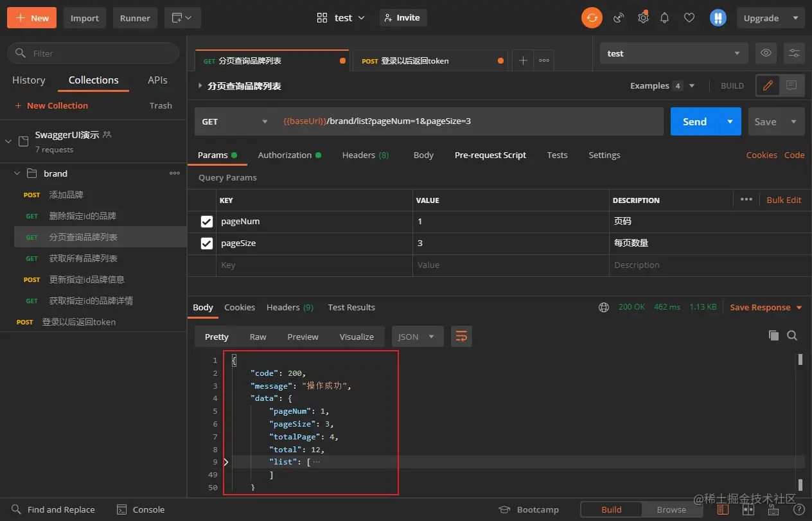Click the blue Send button
The height and width of the screenshot is (521, 812).
tap(695, 121)
